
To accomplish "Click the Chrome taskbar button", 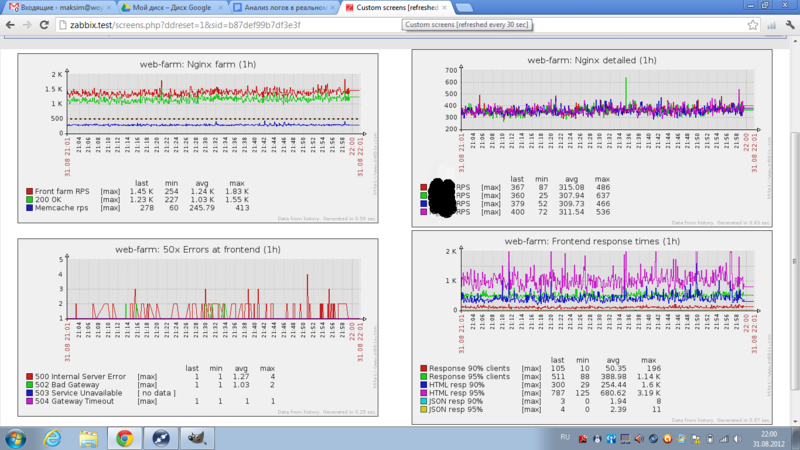I will (124, 438).
